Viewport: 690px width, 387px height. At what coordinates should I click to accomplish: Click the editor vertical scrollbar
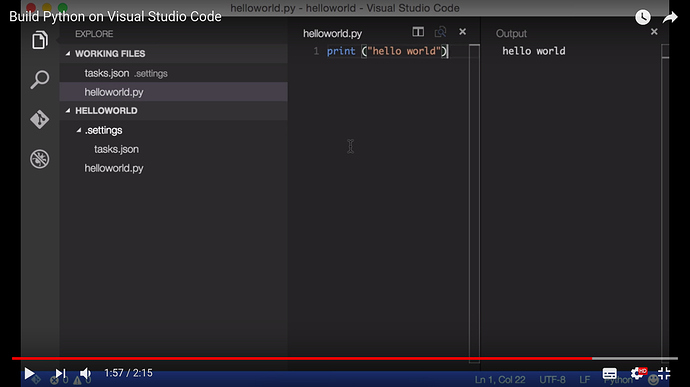click(x=474, y=203)
